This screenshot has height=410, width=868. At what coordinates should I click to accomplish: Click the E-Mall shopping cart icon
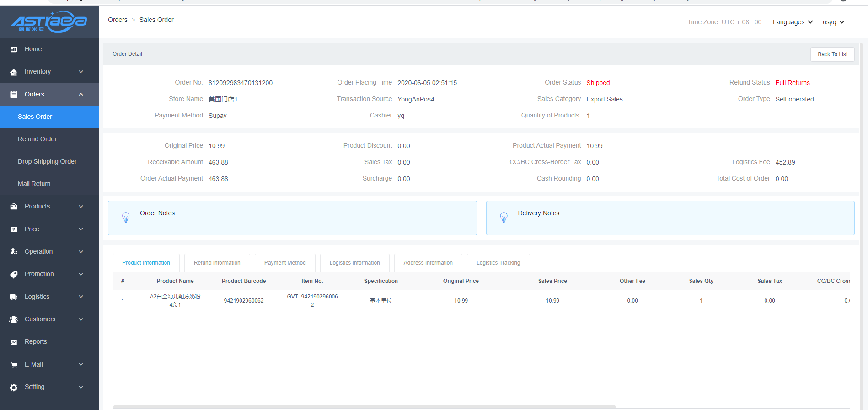pyautogui.click(x=14, y=365)
